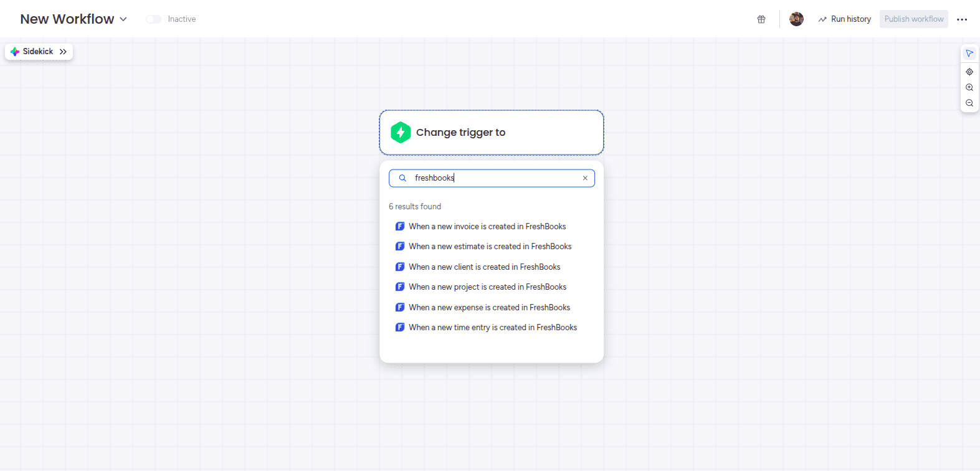
Task: Pick 'When a new time entry is created in FreshBooks'
Action: [x=493, y=327]
